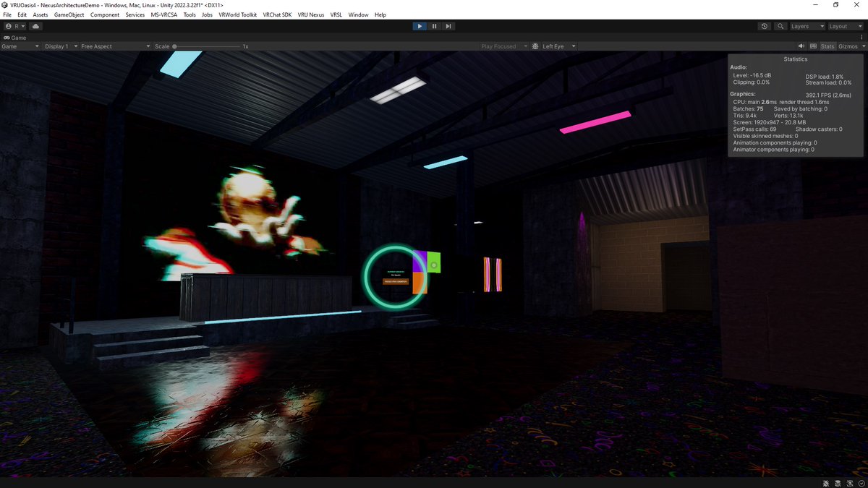Open the Free Aspect dropdown
The height and width of the screenshot is (488, 868).
coord(116,46)
